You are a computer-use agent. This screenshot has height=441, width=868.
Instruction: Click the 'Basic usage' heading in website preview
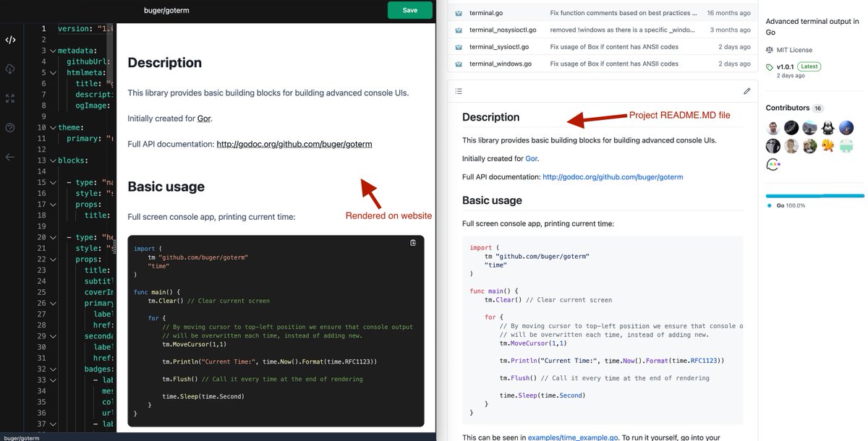point(166,187)
